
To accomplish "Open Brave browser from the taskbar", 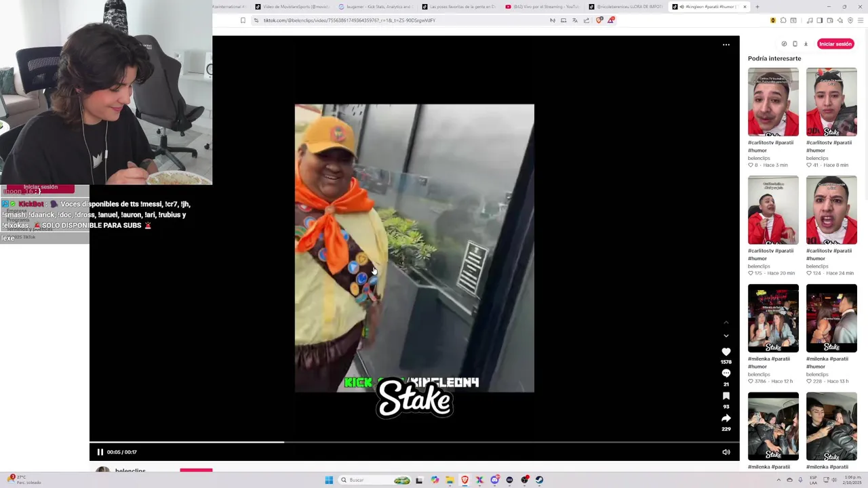I will (x=465, y=480).
